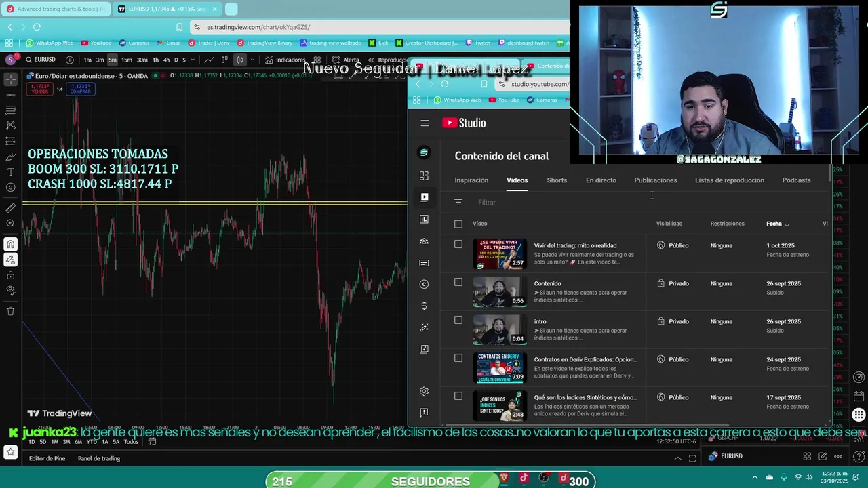
Task: Create an Alerta in TradingView
Action: coord(347,60)
